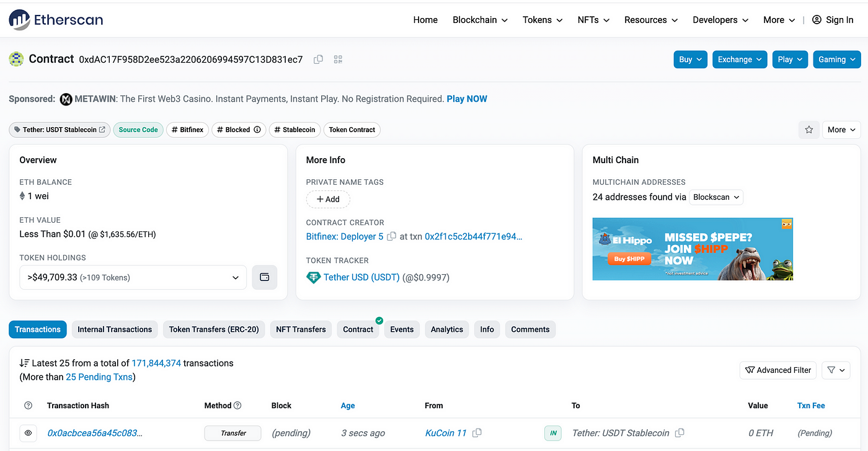Expand the Developers menu
Screen dimensions: 868x451
tap(720, 20)
